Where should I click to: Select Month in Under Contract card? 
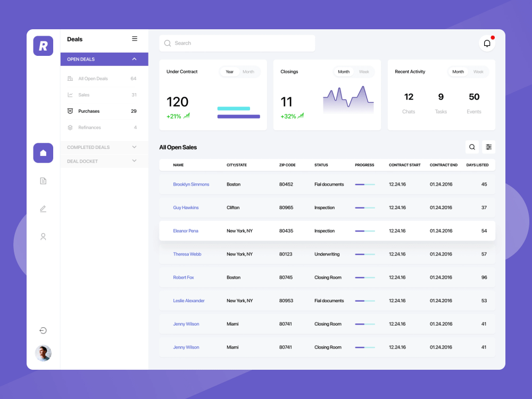pyautogui.click(x=248, y=72)
